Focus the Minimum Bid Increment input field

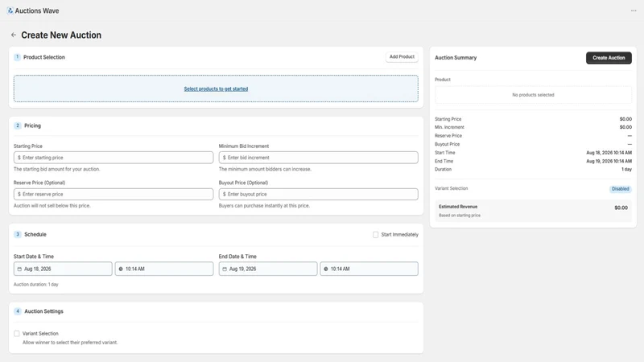point(318,158)
